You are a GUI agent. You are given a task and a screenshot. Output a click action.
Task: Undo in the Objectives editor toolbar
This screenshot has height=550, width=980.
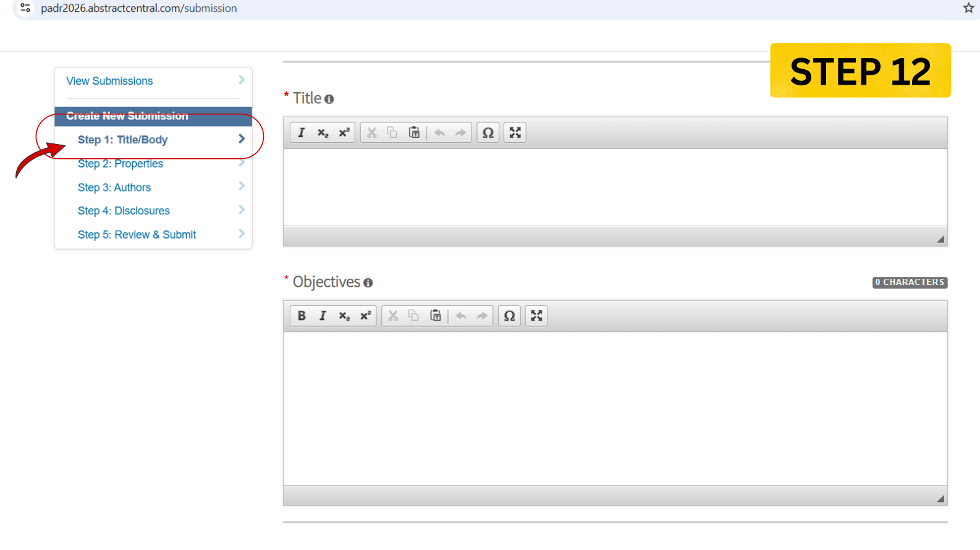click(461, 316)
